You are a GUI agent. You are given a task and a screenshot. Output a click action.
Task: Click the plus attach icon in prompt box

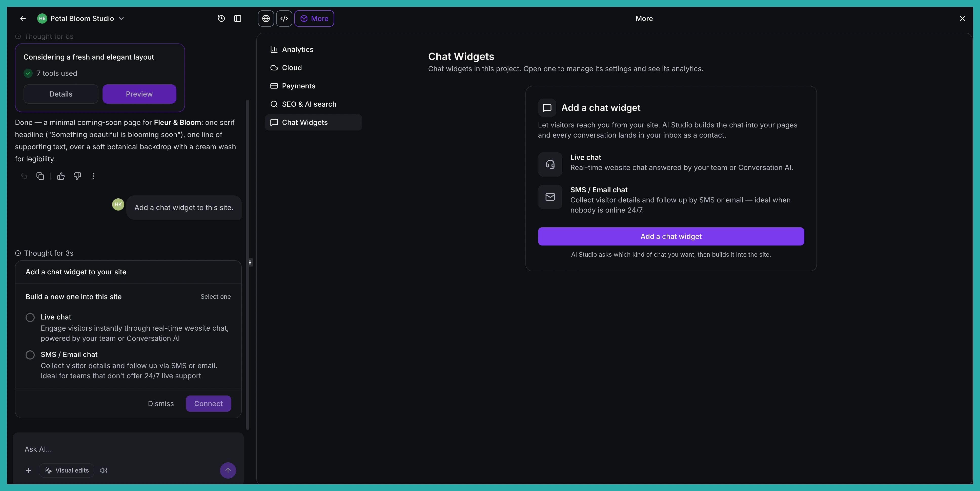(29, 470)
